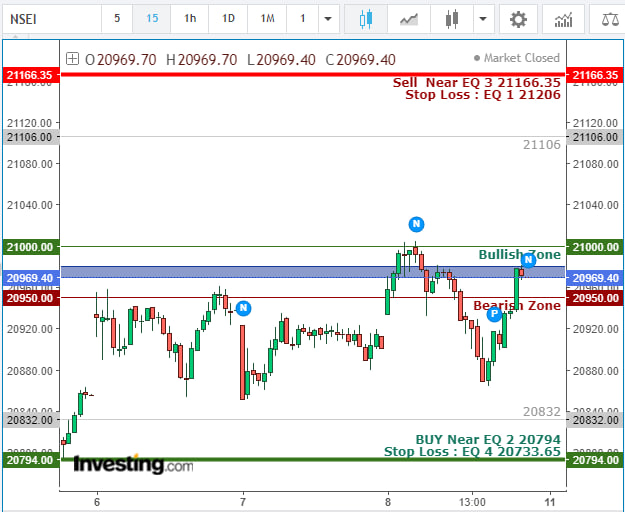
Task: Click the compare scales icon
Action: (x=610, y=19)
